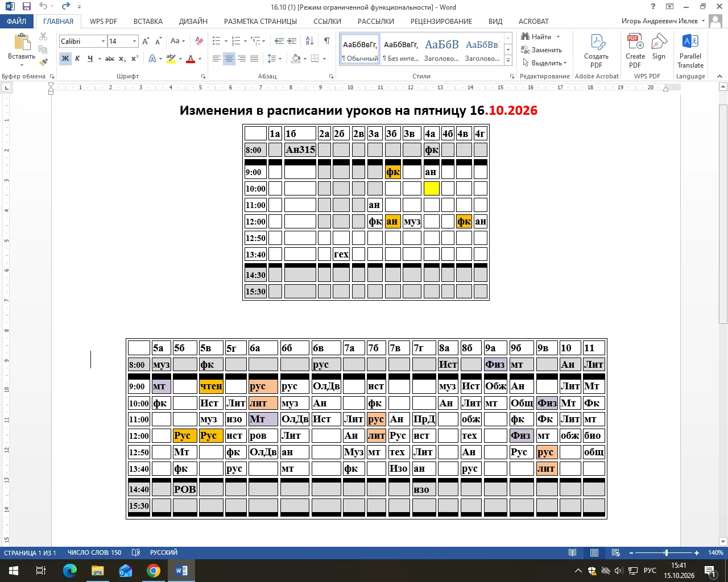This screenshot has height=582, width=728.
Task: Toggle Bold formatting button
Action: click(65, 59)
